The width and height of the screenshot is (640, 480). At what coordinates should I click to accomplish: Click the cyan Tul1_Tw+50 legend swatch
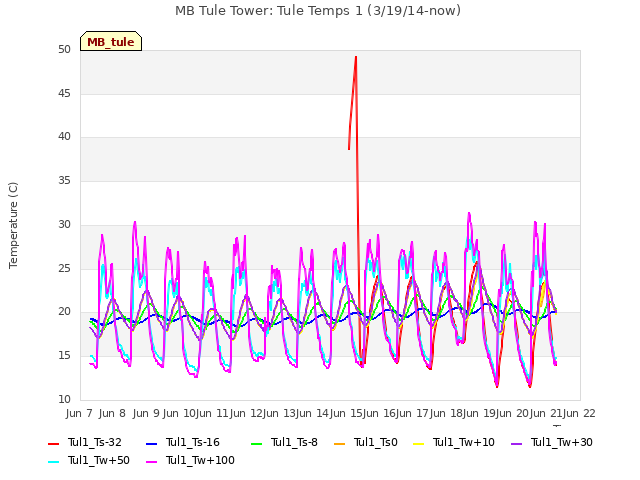click(x=53, y=461)
